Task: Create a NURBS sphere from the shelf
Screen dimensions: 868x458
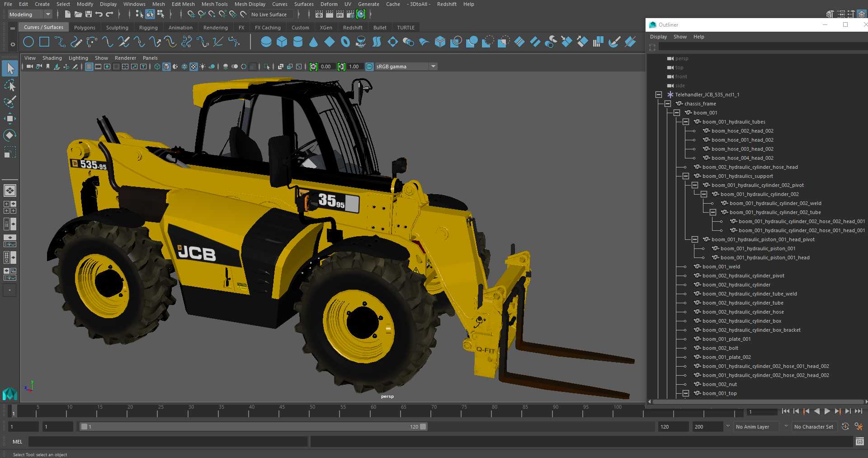Action: pos(266,42)
